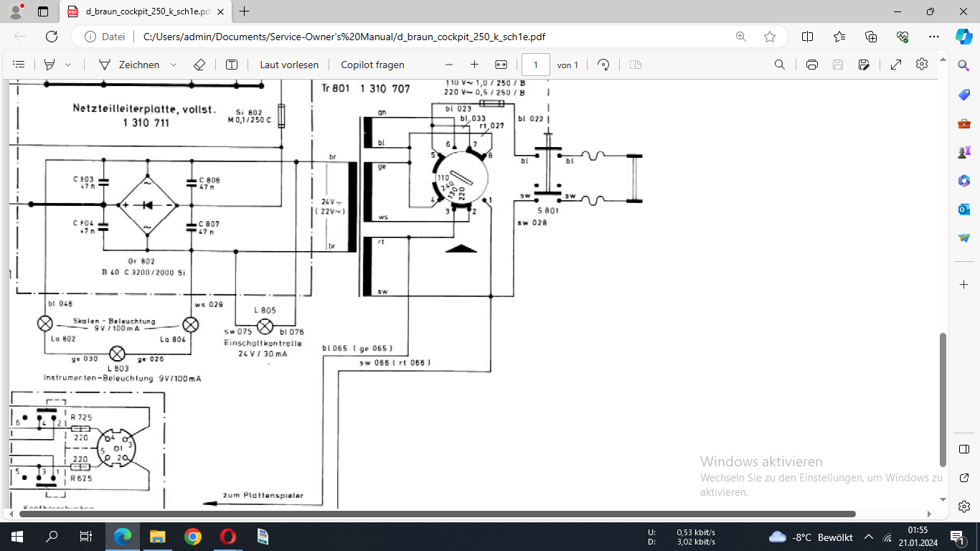Zoom out with the minus button
The image size is (980, 551).
(449, 65)
